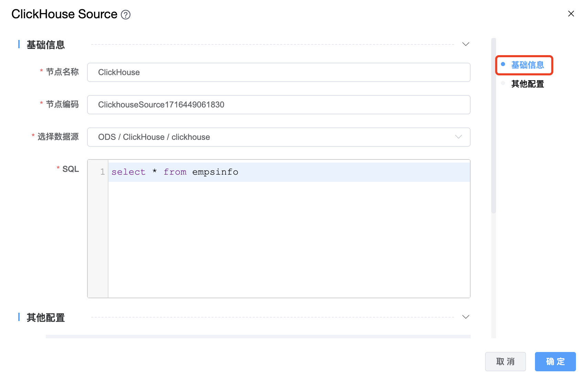Screen dimensions: 588x383
Task: Click the 节点名称 field label
Action: click(62, 72)
